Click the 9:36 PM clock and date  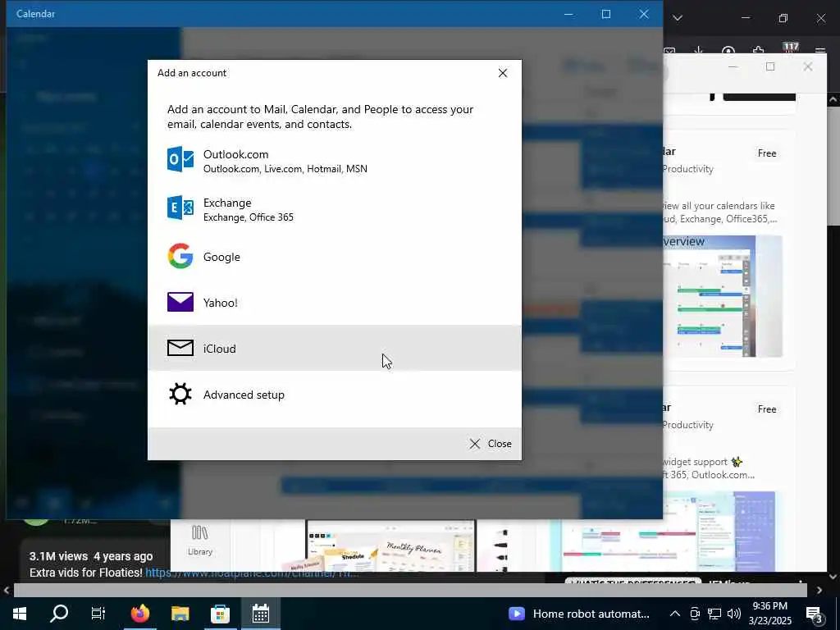click(769, 614)
